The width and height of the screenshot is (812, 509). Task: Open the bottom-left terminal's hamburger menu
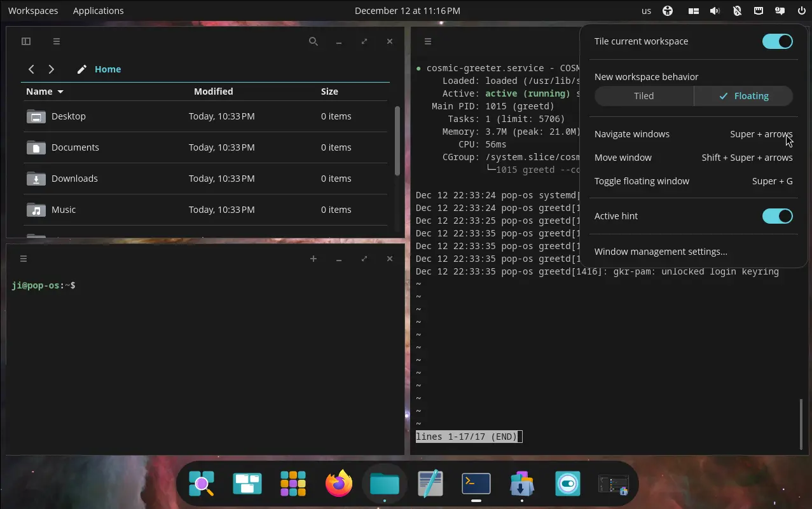[x=24, y=259]
